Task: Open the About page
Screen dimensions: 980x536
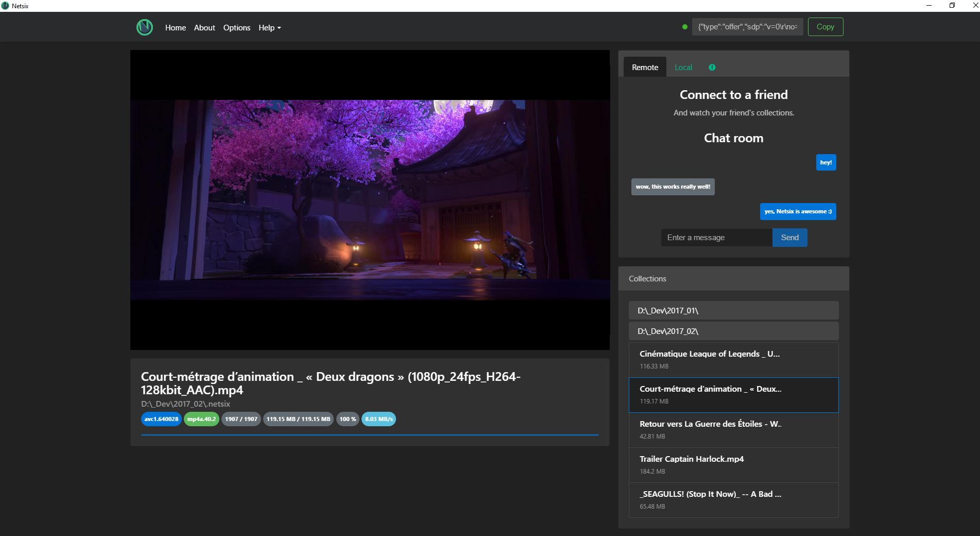Action: (x=204, y=28)
